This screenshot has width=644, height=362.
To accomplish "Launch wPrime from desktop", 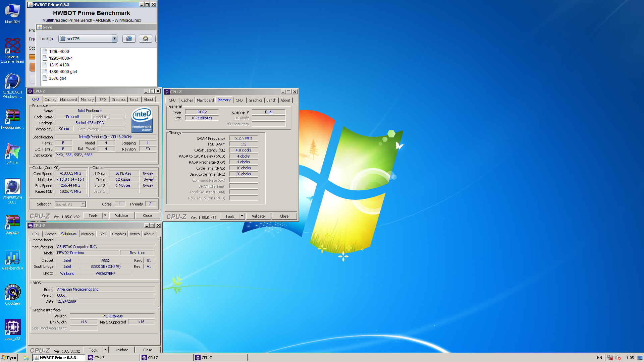I will 12,154.
